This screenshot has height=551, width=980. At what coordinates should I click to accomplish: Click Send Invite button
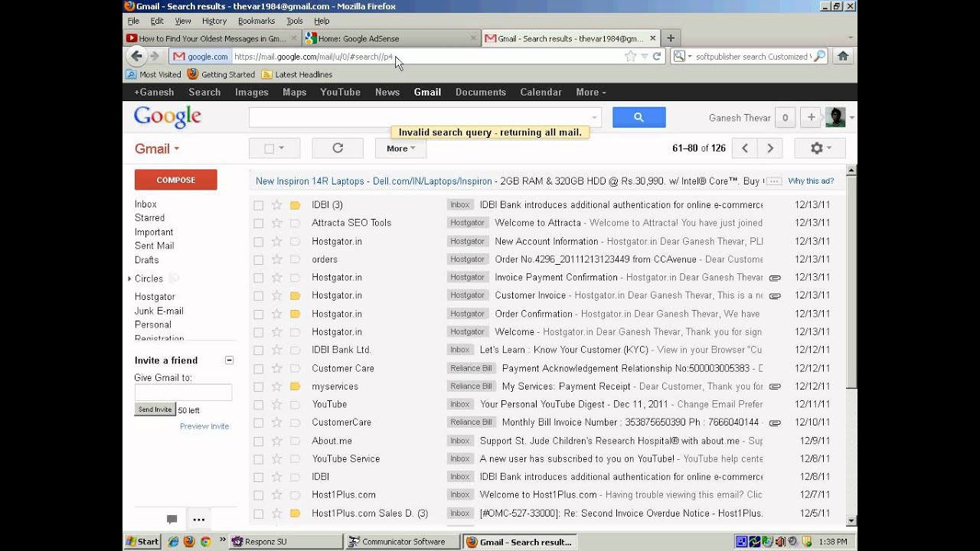pos(155,409)
